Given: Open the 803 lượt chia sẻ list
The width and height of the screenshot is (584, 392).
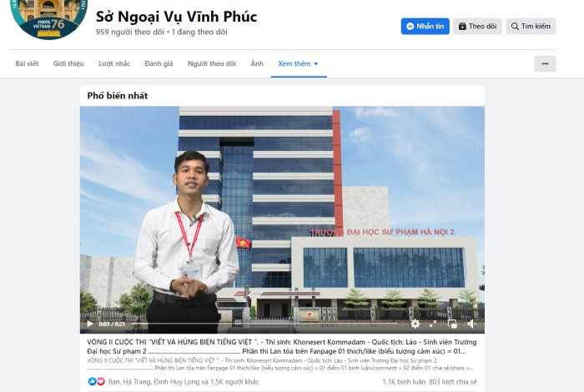Looking at the screenshot, I should [452, 382].
